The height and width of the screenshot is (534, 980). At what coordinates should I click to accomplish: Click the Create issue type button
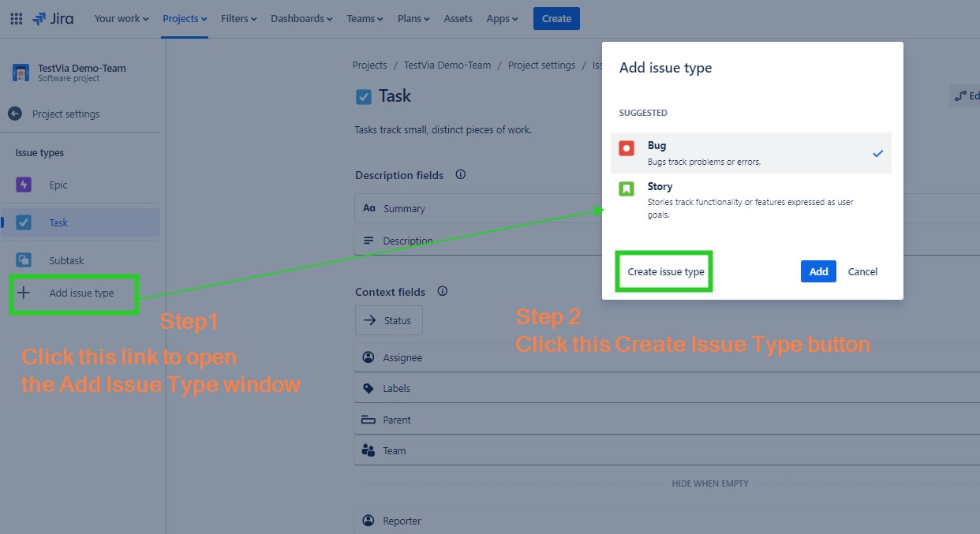665,271
